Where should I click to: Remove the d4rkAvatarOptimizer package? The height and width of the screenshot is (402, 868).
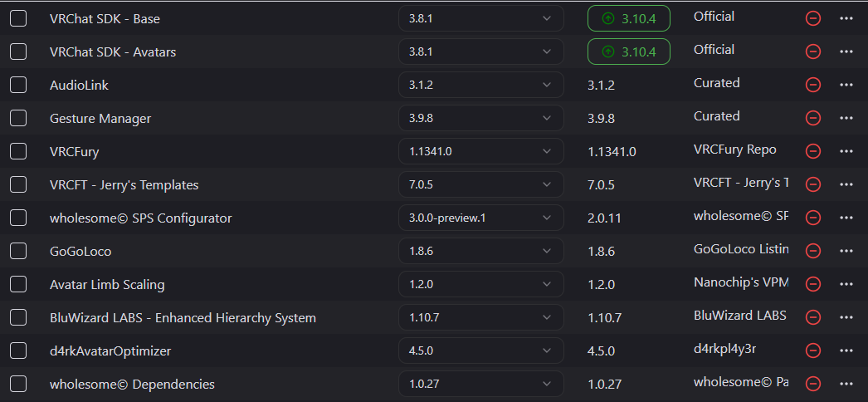pos(812,351)
